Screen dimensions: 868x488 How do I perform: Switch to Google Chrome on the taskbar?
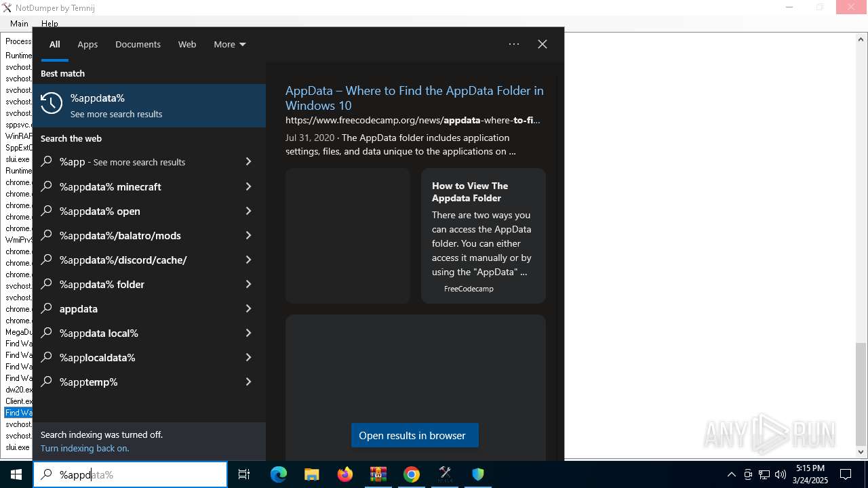tap(412, 474)
